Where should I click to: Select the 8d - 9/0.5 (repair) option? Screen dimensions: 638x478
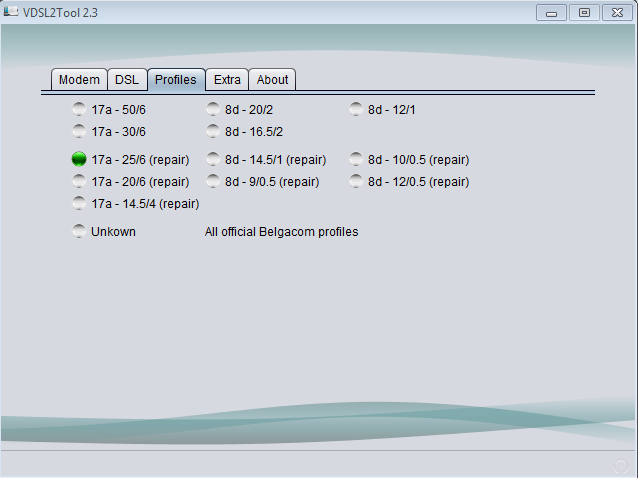[213, 181]
